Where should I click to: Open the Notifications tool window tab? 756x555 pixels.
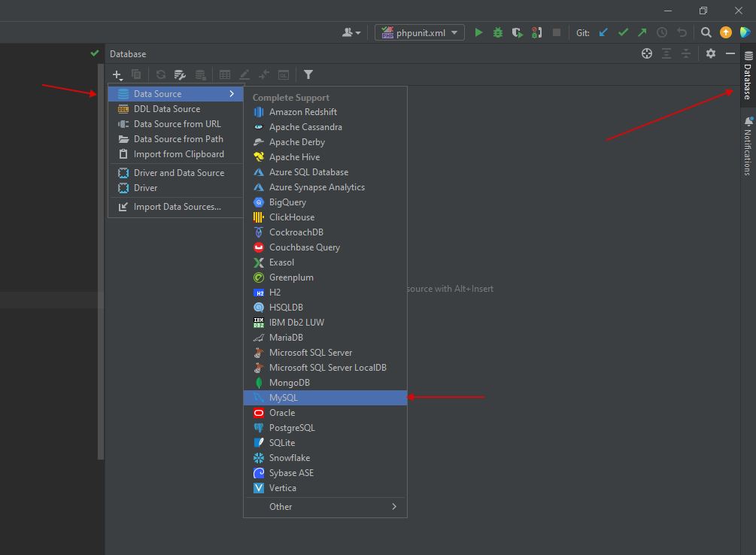tap(748, 146)
